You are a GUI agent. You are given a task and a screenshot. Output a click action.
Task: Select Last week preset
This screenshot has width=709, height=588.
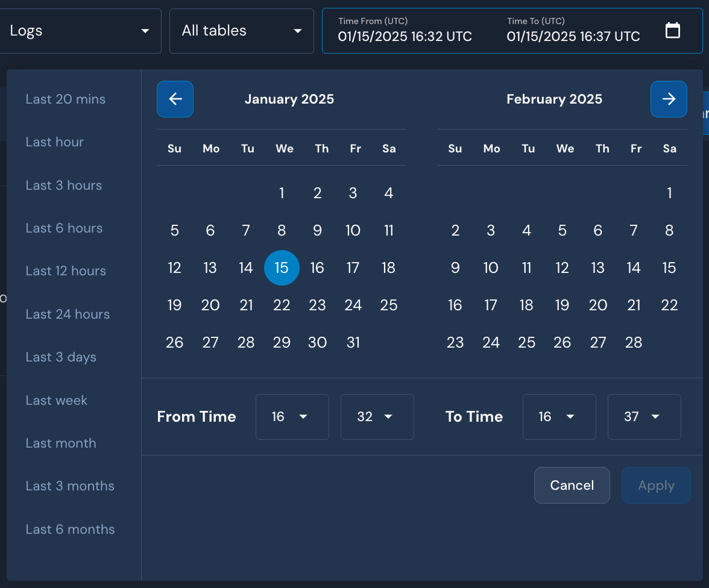(56, 400)
